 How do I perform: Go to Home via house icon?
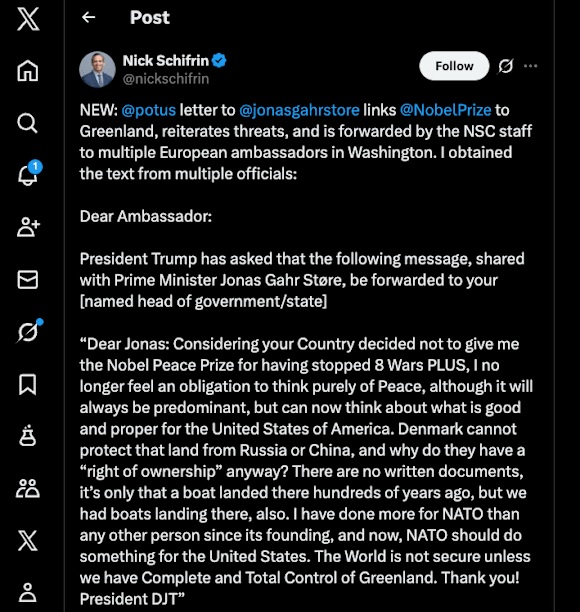pyautogui.click(x=28, y=71)
